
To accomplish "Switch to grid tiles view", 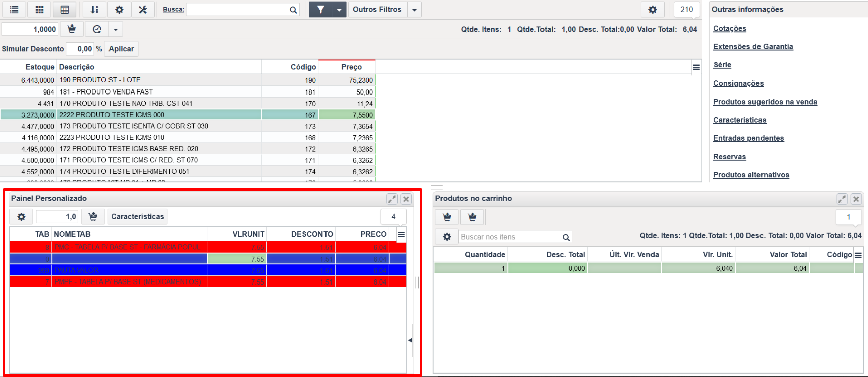I will pyautogui.click(x=39, y=9).
